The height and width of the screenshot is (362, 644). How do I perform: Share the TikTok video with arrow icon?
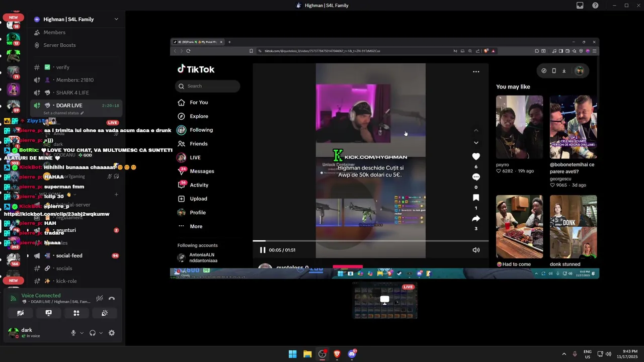(476, 218)
